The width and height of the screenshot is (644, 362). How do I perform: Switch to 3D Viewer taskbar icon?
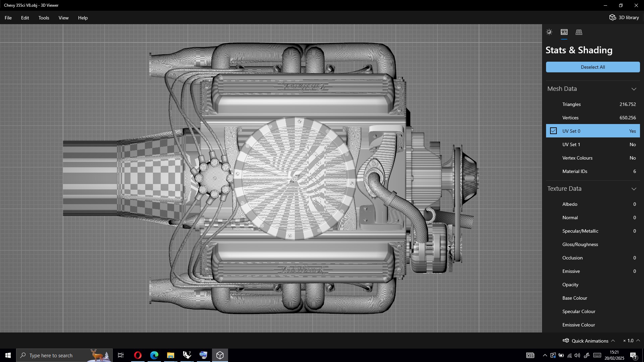click(220, 355)
